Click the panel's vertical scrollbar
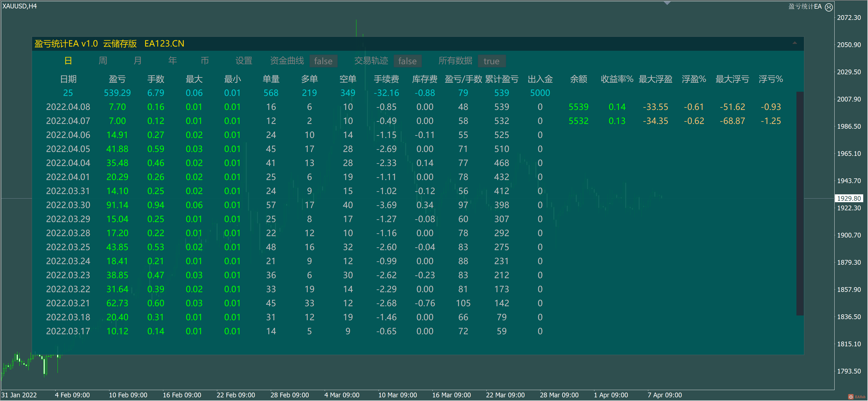 [800, 203]
